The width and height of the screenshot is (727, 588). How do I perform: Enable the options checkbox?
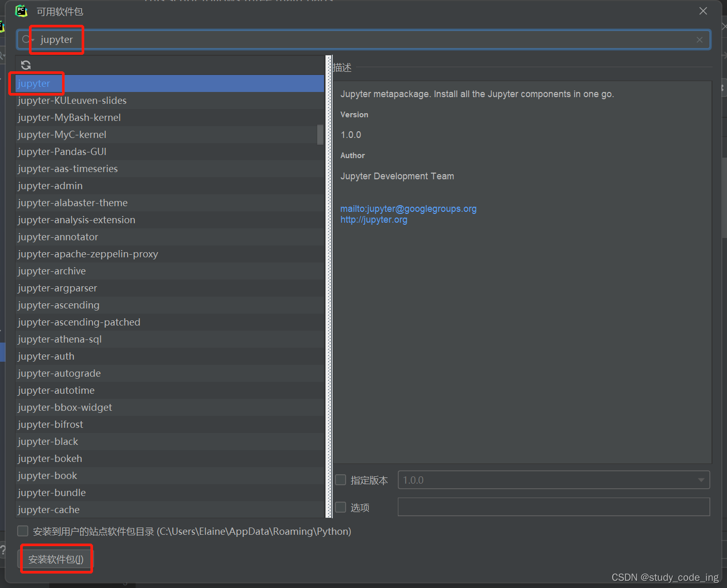coord(341,507)
